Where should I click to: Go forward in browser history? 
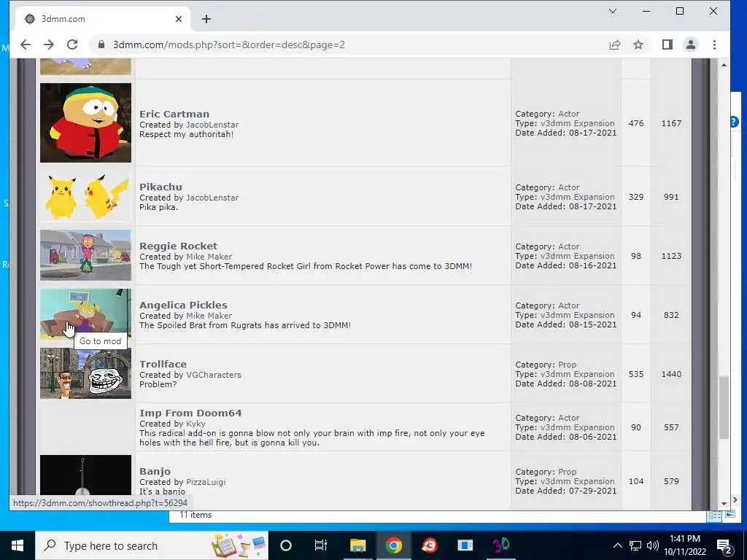(x=49, y=44)
